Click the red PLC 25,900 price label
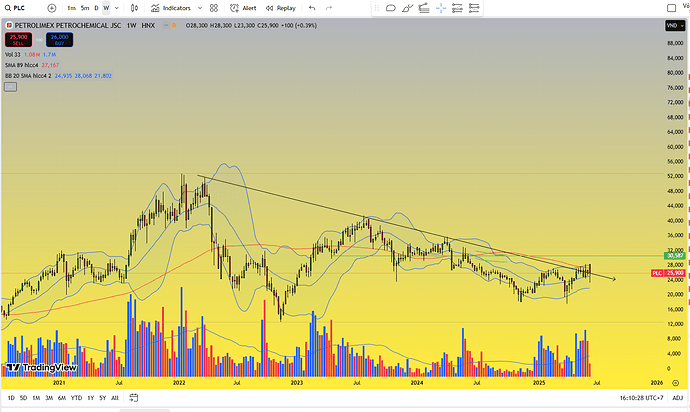 coord(668,273)
